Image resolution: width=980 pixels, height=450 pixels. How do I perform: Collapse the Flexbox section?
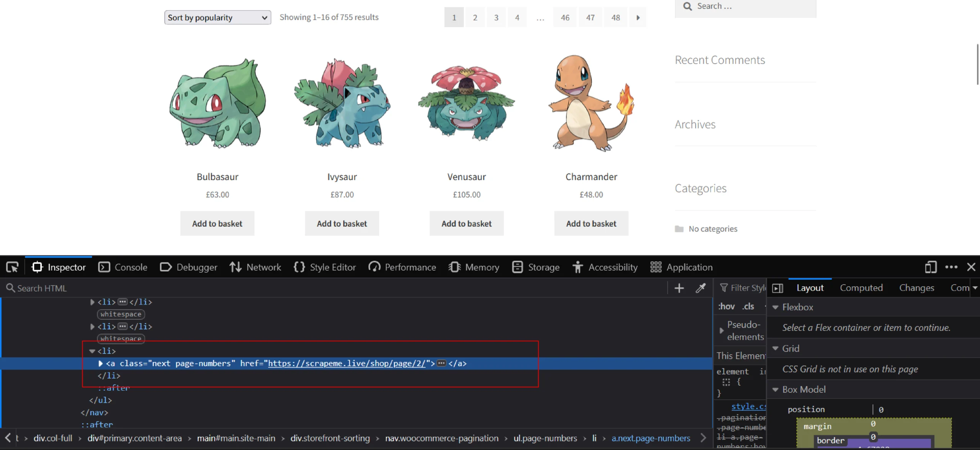point(776,307)
